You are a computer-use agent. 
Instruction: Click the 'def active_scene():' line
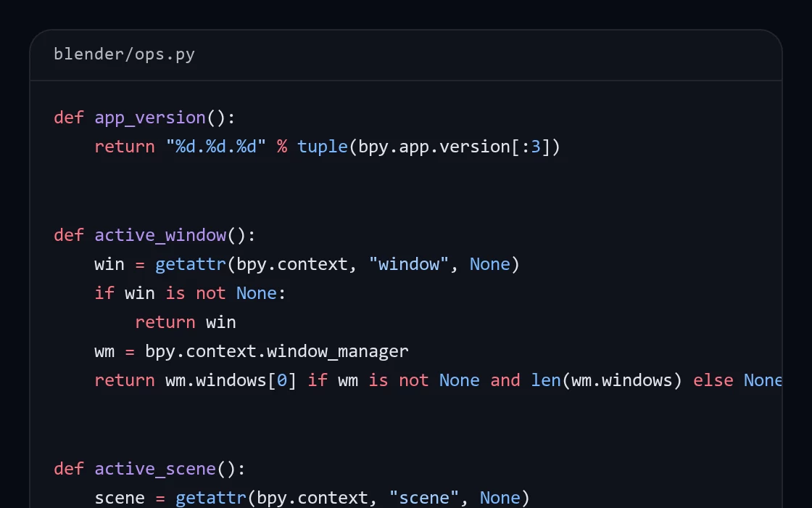click(x=149, y=469)
